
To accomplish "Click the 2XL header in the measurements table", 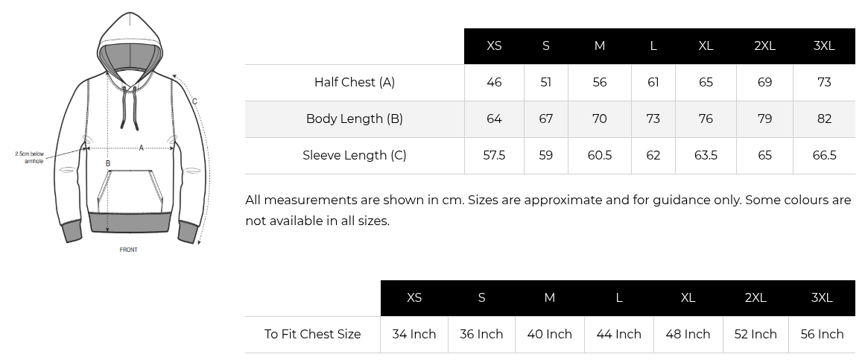I will [x=765, y=46].
